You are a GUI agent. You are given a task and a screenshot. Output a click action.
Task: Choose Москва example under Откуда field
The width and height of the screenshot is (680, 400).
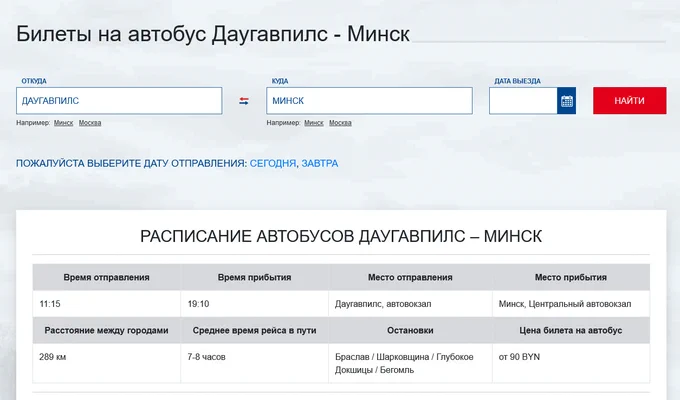point(90,123)
